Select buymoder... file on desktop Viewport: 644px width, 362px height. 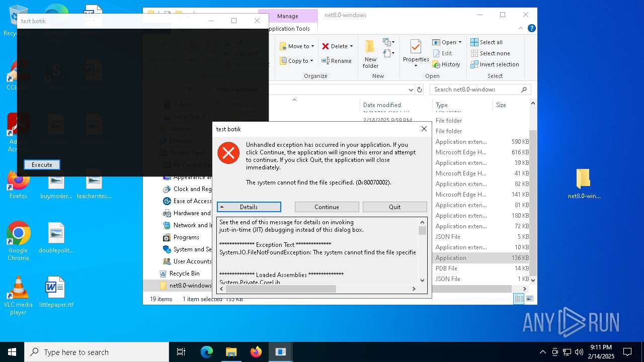coord(56,184)
